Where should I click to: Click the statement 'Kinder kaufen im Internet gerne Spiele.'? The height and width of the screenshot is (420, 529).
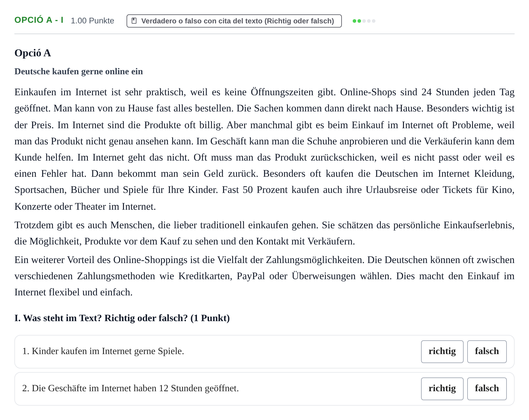[x=103, y=351]
